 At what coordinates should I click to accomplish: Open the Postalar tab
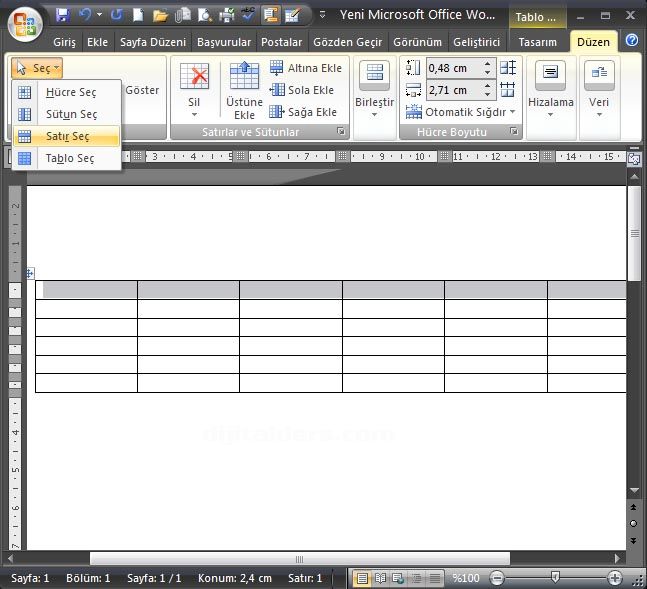pos(281,42)
